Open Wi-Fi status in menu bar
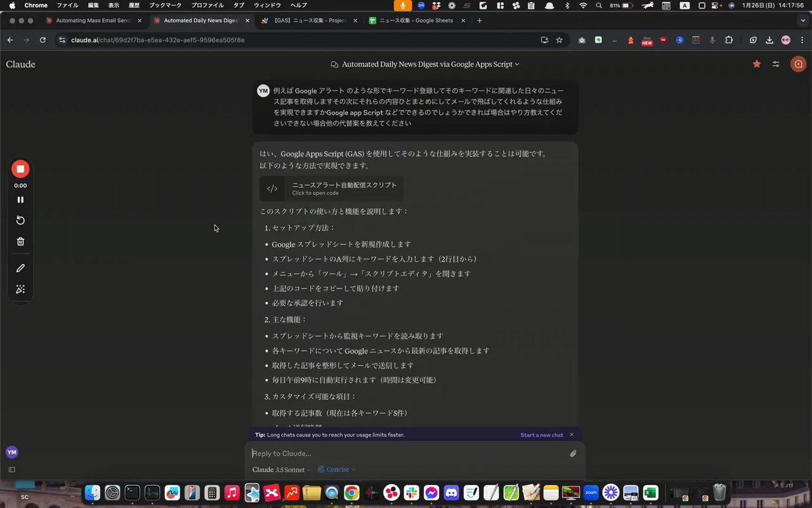Screen dimensions: 812x508 584,5
